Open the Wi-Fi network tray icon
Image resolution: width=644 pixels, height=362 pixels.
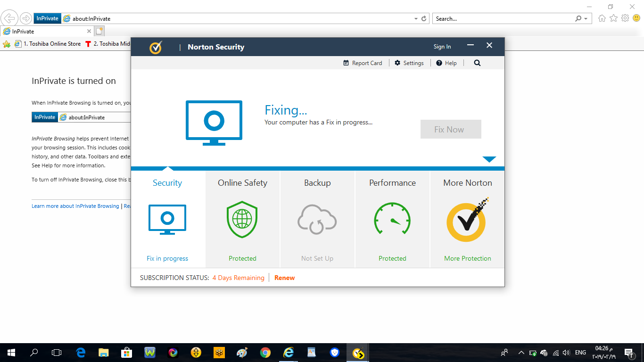(x=556, y=352)
